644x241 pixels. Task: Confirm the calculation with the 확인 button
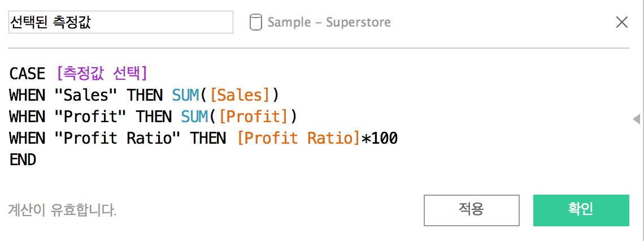click(x=581, y=210)
